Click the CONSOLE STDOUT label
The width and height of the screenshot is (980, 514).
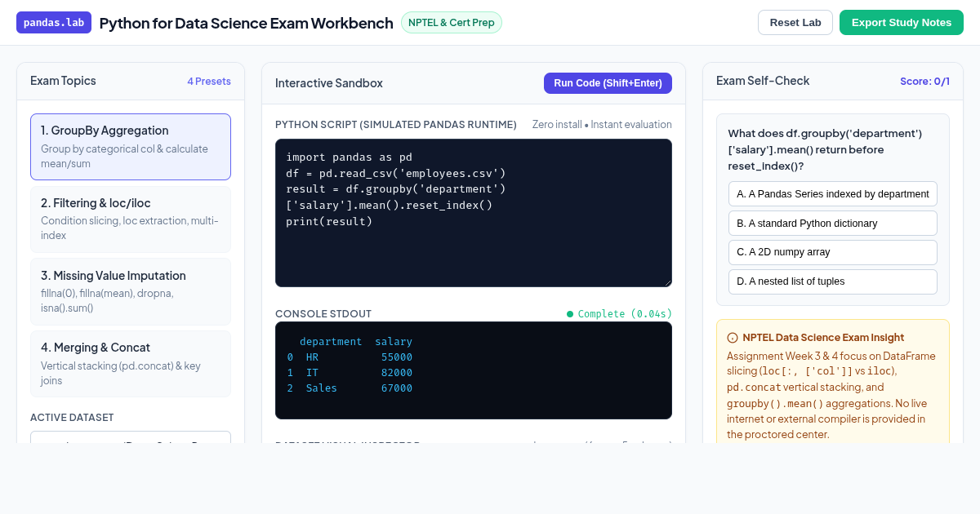click(323, 314)
